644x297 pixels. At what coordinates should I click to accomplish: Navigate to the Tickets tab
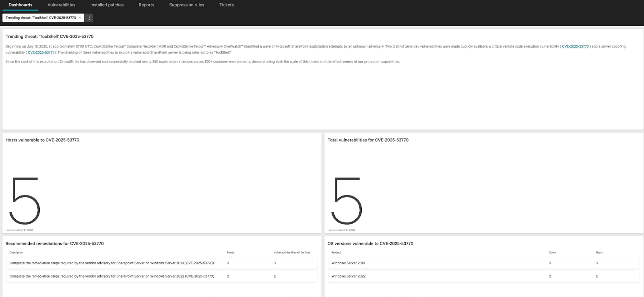point(226,5)
